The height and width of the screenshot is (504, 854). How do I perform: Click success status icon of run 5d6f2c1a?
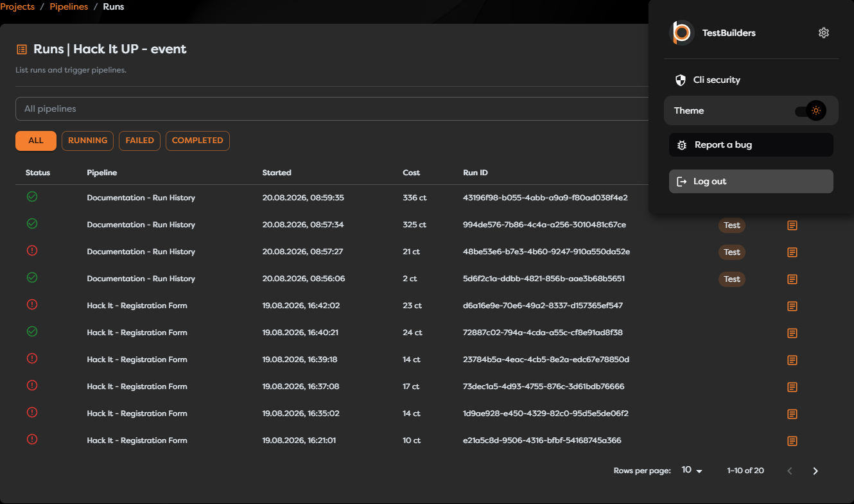(32, 277)
